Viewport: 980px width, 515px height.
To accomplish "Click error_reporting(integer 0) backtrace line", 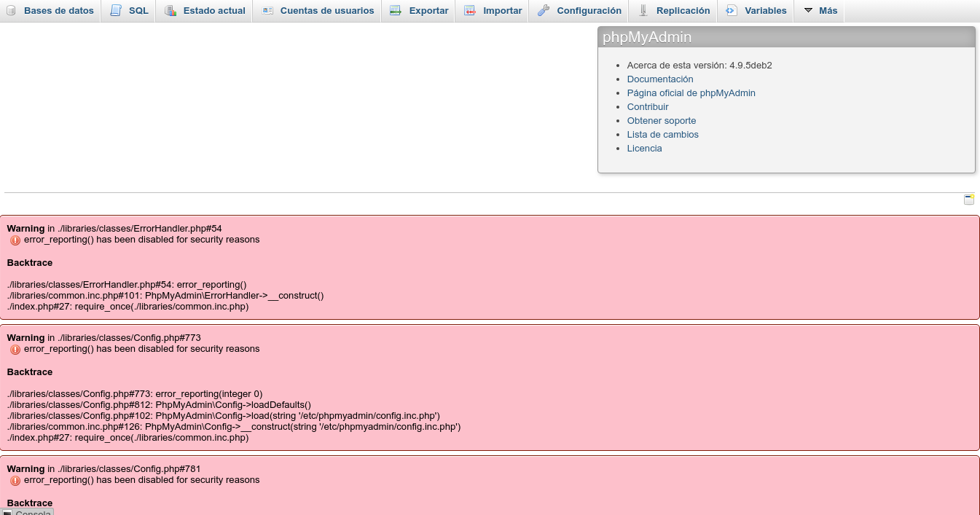I will (x=135, y=394).
